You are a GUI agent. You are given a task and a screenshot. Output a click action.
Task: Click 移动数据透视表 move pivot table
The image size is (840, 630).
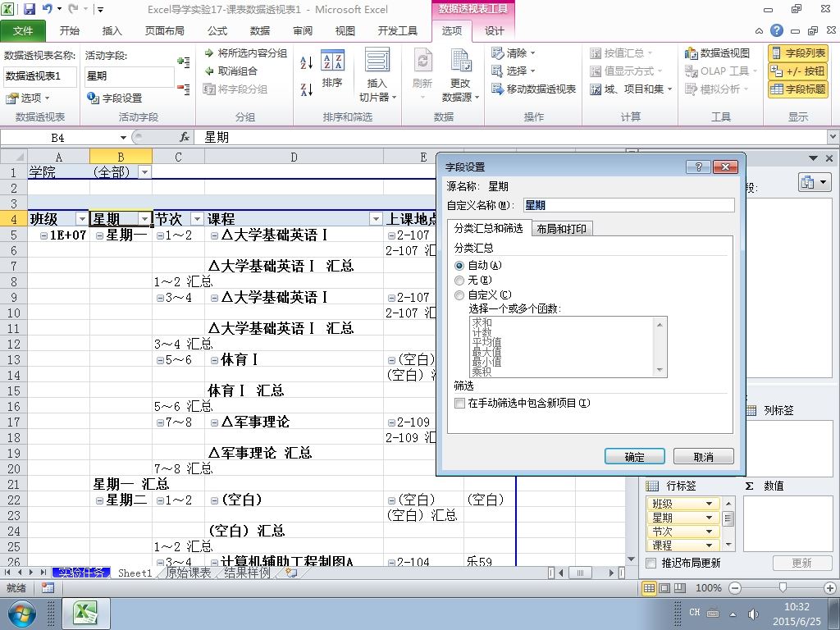tap(533, 89)
